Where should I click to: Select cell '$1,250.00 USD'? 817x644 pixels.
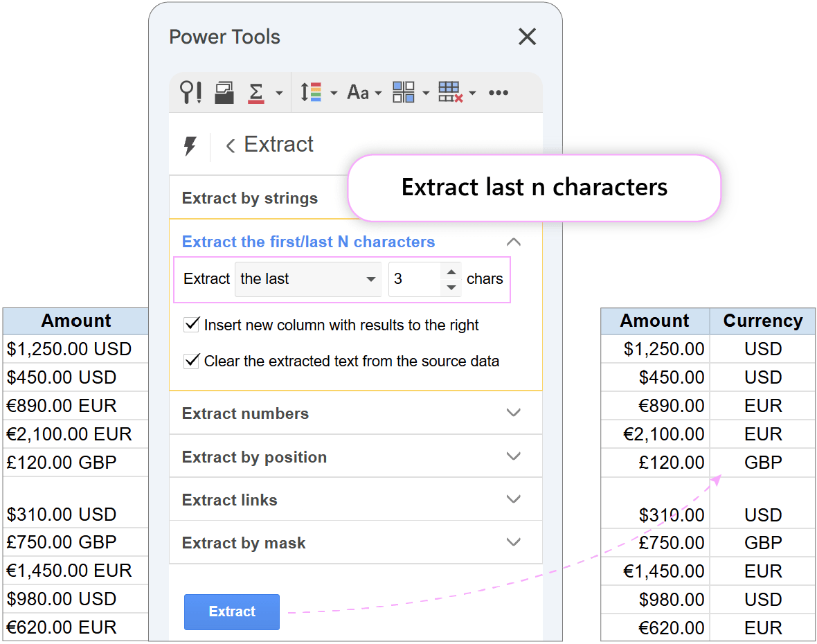coord(76,348)
